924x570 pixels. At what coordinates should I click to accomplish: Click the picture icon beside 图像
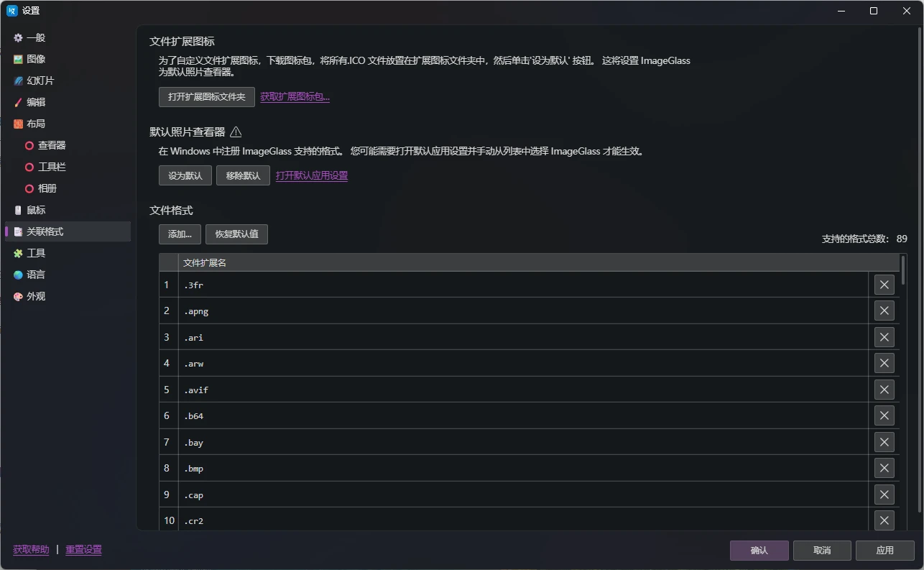[x=18, y=59]
